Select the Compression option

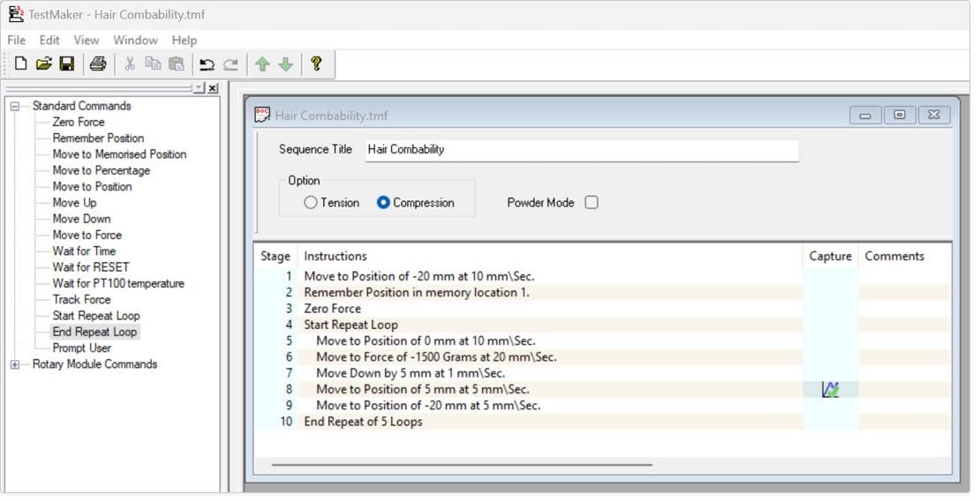click(383, 203)
